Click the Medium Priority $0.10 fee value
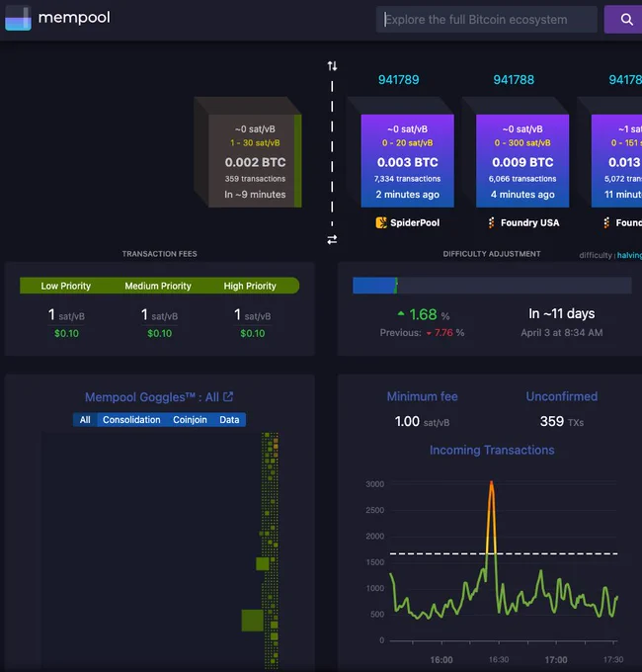Screen dimensions: 642x672 [x=159, y=333]
